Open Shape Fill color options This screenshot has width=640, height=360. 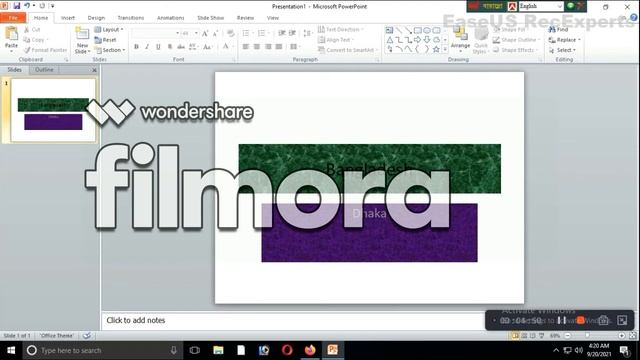coord(509,29)
